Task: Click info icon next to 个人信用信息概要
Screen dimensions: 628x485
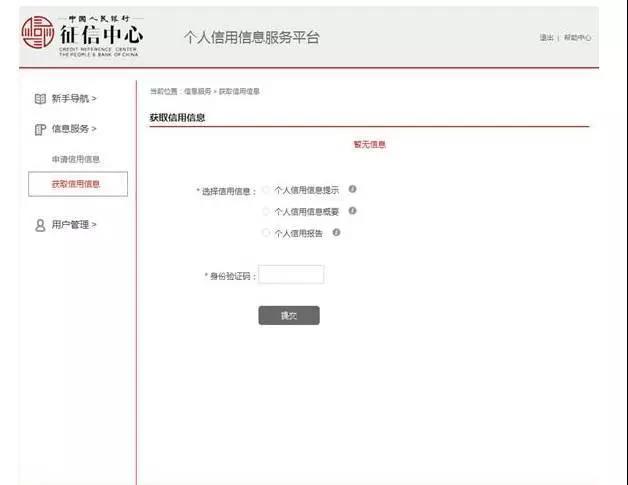Action: click(352, 211)
